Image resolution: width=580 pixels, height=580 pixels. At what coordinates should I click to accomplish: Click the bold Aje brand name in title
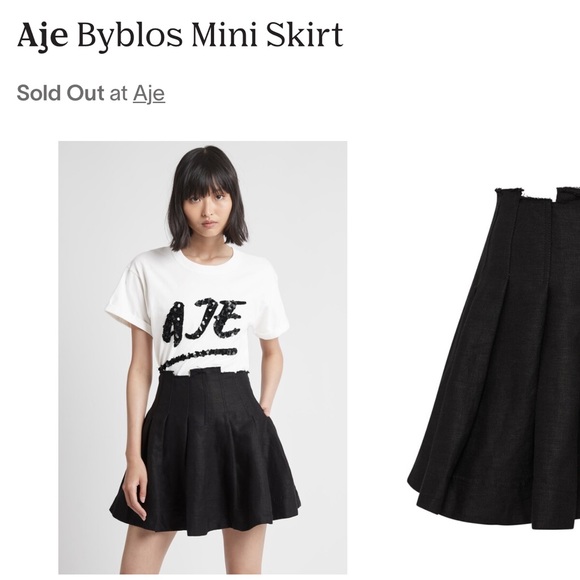click(x=43, y=35)
